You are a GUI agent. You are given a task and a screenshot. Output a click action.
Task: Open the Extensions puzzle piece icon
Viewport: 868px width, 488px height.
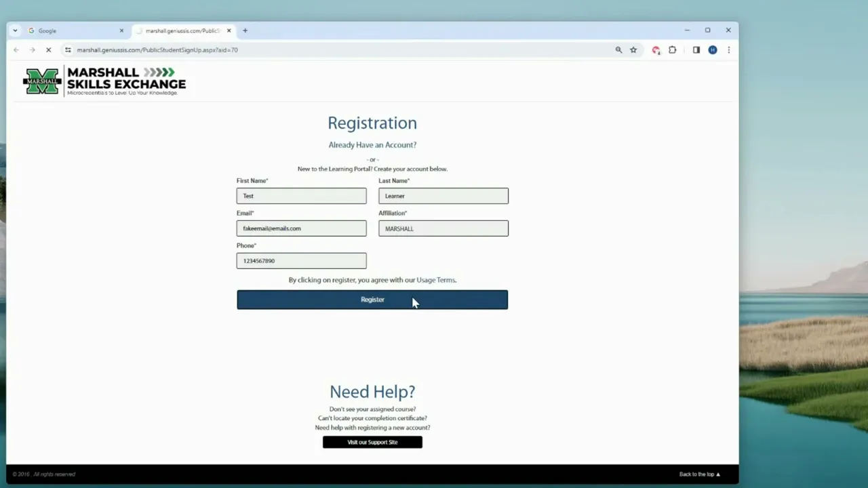point(672,50)
